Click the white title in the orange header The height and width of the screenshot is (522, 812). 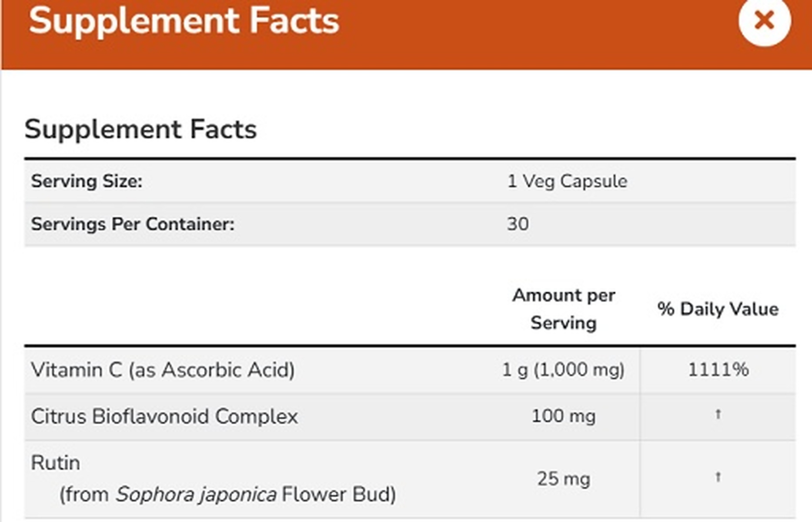click(x=184, y=21)
